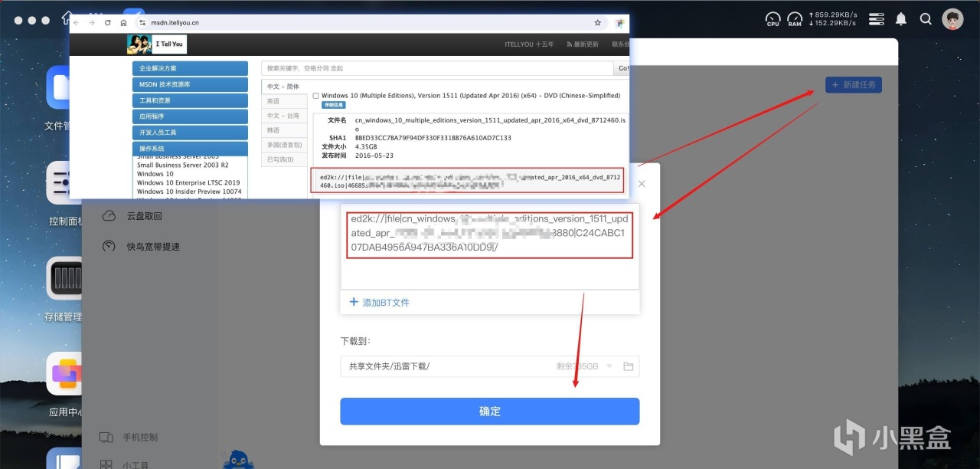980x469 pixels.
Task: Open 手机控制 in Xunlei sidebar
Action: tap(140, 437)
